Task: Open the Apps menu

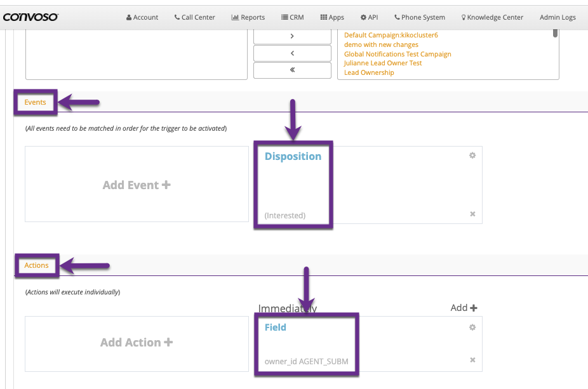Action: pos(332,17)
